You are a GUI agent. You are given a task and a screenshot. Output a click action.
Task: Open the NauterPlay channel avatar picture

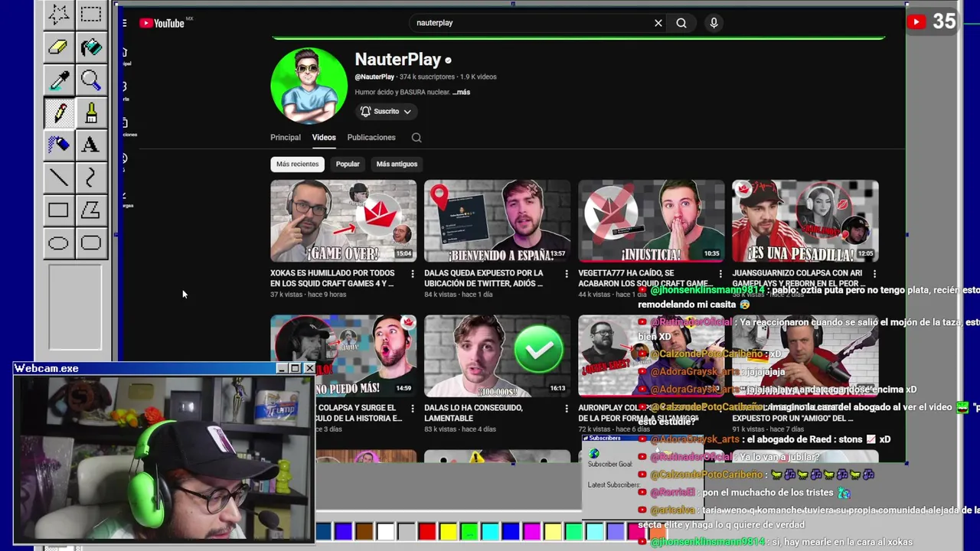(309, 86)
